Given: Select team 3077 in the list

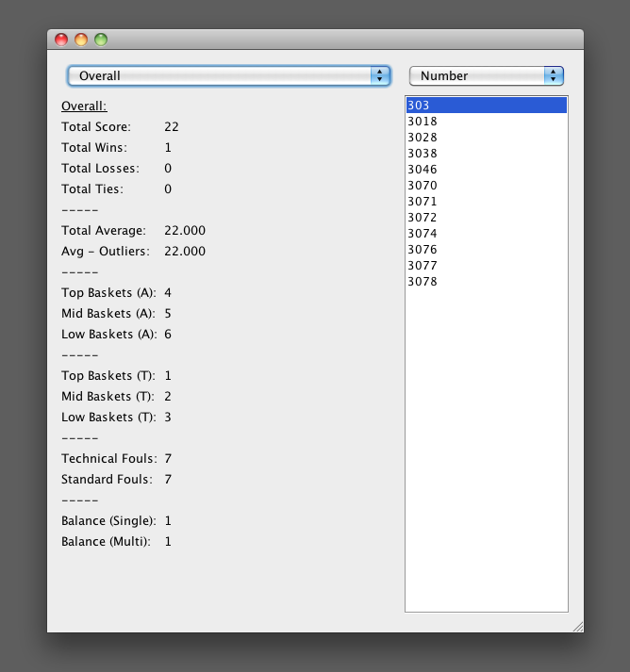Looking at the screenshot, I should pyautogui.click(x=487, y=265).
